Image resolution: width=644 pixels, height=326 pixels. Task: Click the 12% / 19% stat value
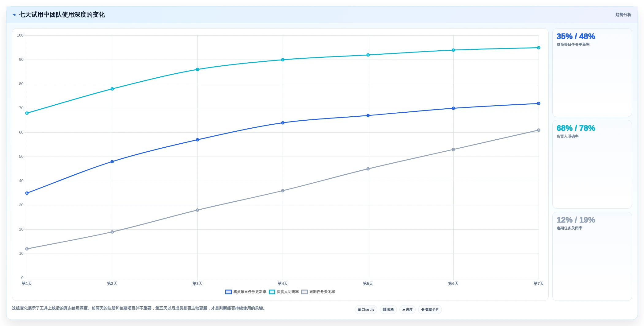[576, 220]
